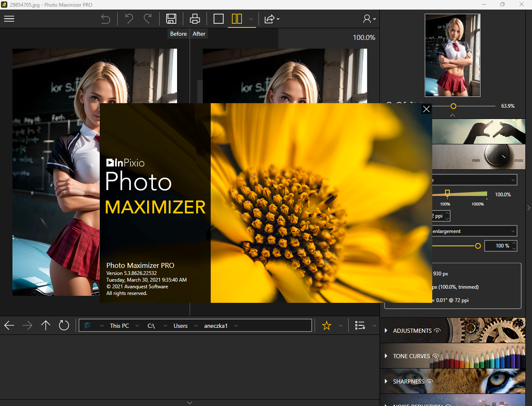This screenshot has height=406, width=532.
Task: Toggle the Sharpness visibility eye
Action: (x=430, y=381)
